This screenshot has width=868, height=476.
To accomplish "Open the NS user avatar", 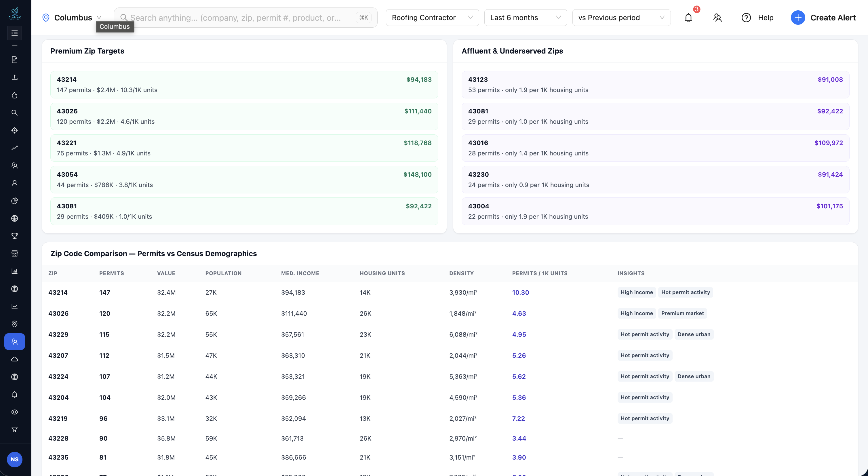I will [14, 460].
